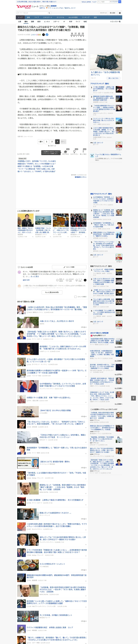Expand first comment with もっと見る
The height and width of the screenshot is (644, 138).
point(35,276)
